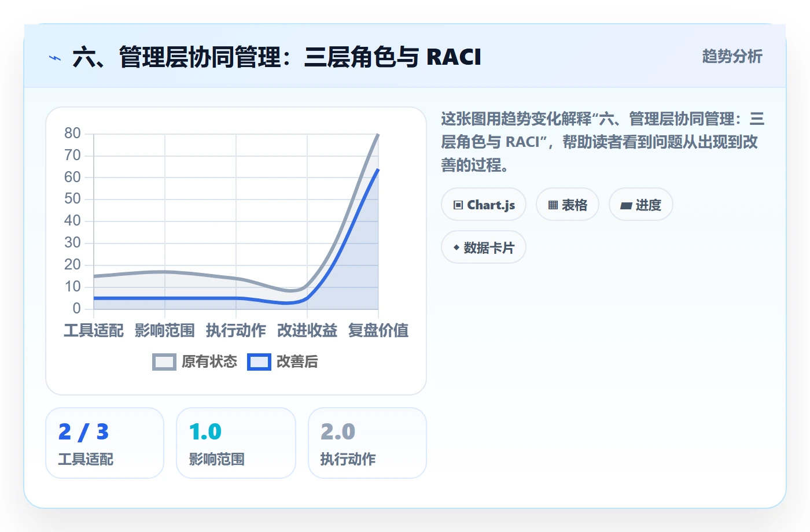This screenshot has height=532, width=810.
Task: Click the table grid icon in 表格 chip
Action: [x=553, y=205]
